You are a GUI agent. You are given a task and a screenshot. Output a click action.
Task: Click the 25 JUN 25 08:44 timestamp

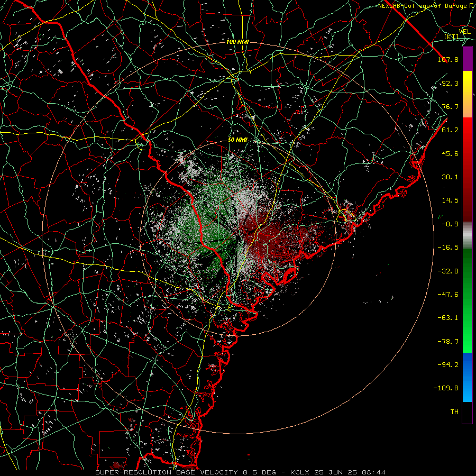click(350, 472)
